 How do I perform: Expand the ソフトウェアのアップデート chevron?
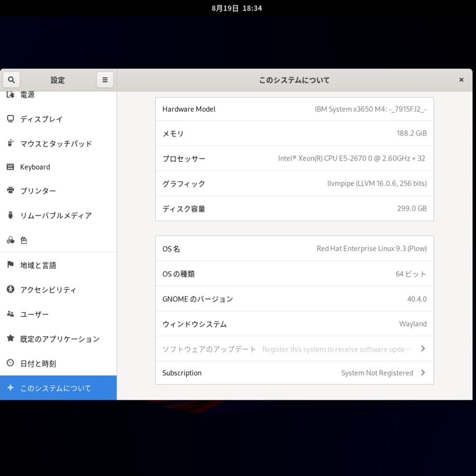tap(423, 349)
